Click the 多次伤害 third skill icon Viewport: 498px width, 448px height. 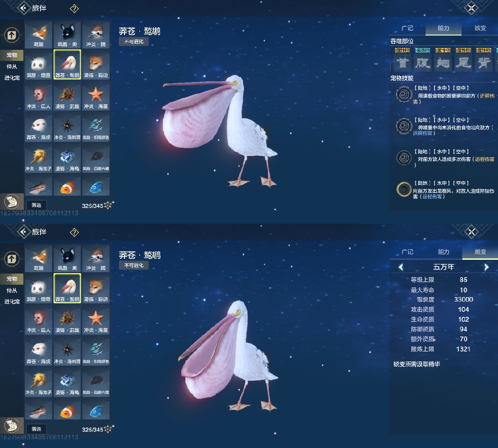pyautogui.click(x=403, y=158)
